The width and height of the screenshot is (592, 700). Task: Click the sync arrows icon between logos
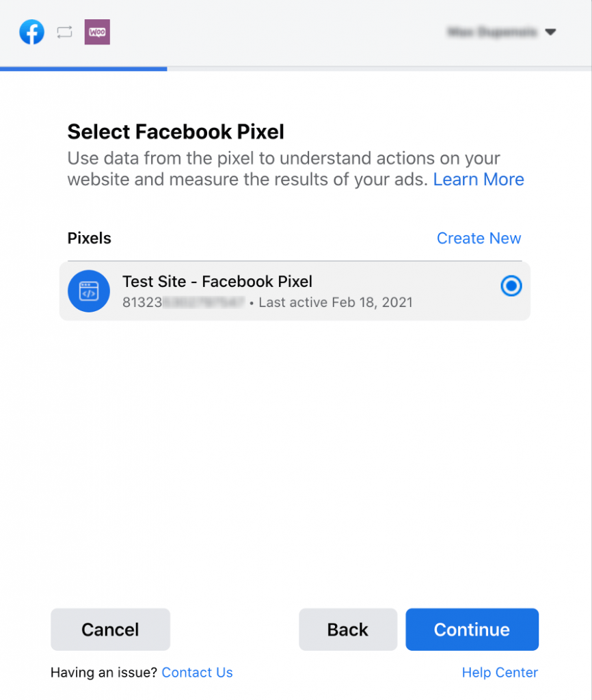(65, 32)
